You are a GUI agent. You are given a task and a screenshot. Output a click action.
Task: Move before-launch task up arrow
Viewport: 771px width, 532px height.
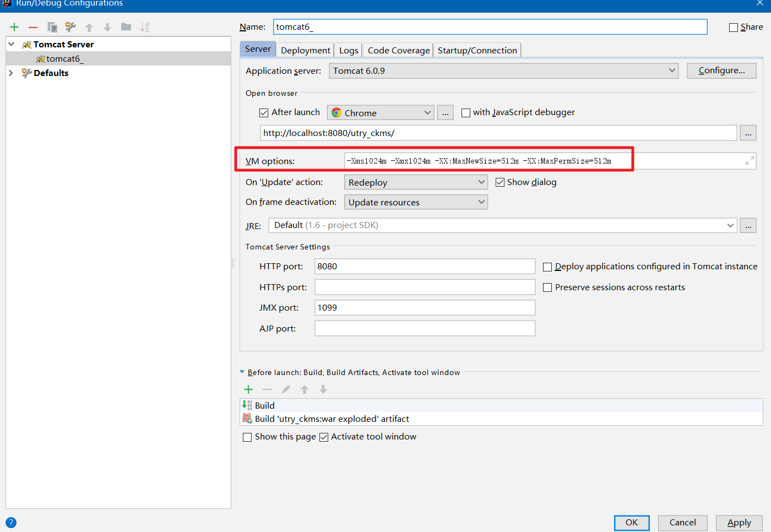click(305, 389)
